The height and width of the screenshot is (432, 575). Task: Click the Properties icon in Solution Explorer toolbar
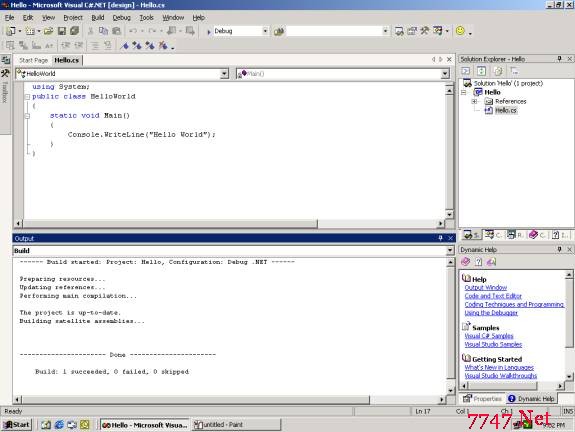(x=514, y=71)
